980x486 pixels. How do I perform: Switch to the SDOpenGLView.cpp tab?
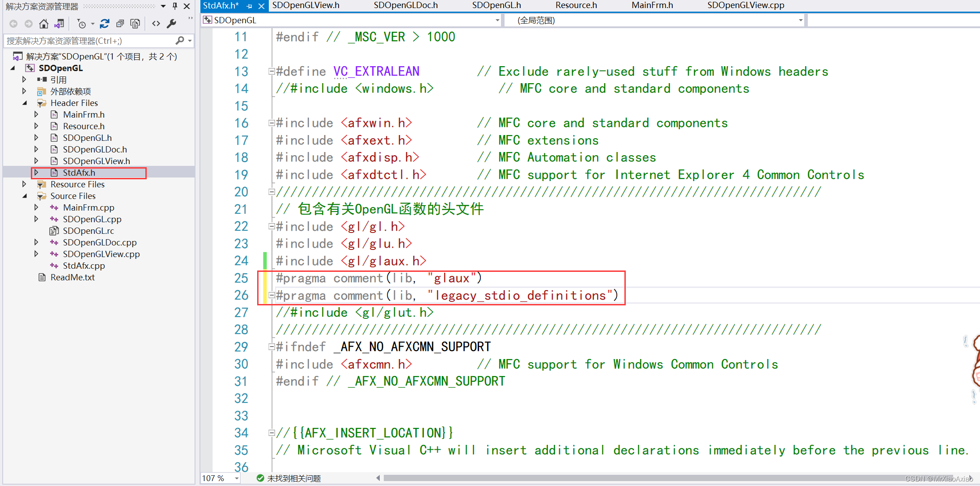[x=745, y=5]
